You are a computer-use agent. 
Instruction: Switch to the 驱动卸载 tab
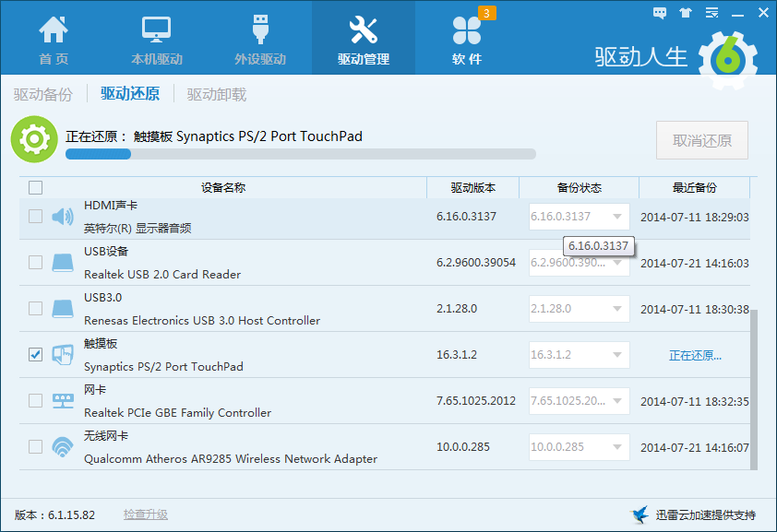216,94
